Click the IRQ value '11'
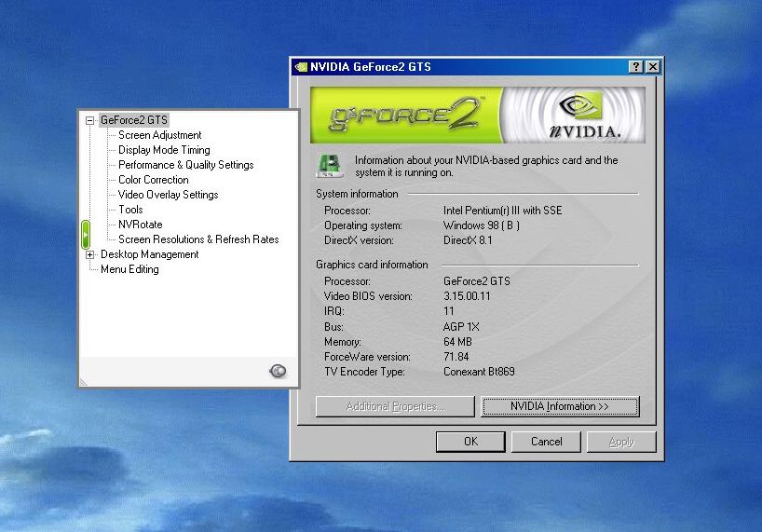 [449, 311]
